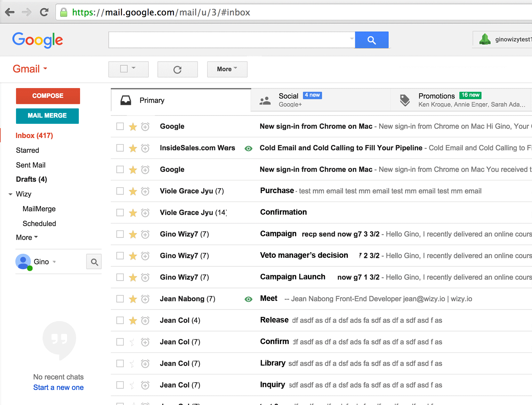
Task: Open the Sent Mail folder
Action: click(31, 165)
